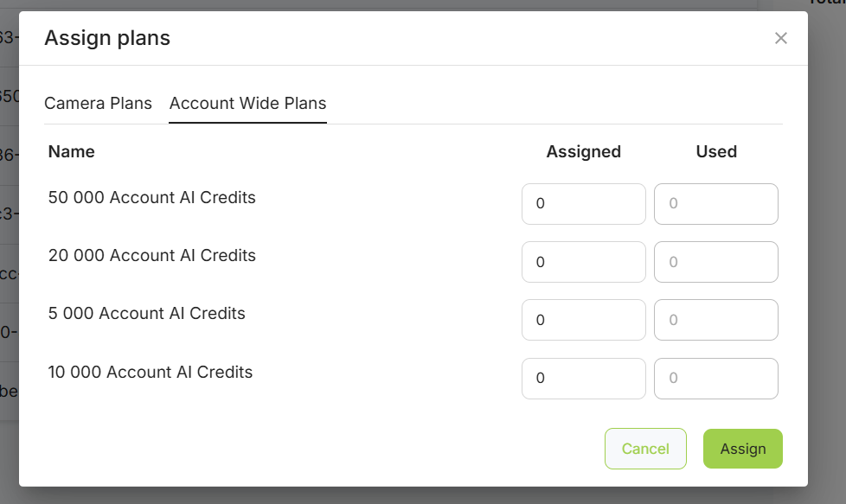The width and height of the screenshot is (846, 504).
Task: Click Used field for 50 000 Account AI Credits
Action: pyautogui.click(x=715, y=204)
